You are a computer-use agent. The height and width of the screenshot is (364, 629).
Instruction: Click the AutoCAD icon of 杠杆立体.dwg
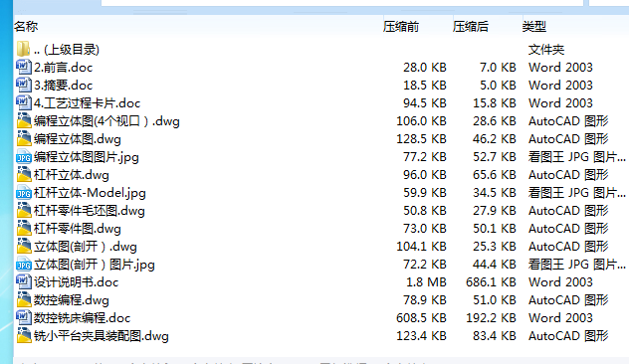(23, 174)
